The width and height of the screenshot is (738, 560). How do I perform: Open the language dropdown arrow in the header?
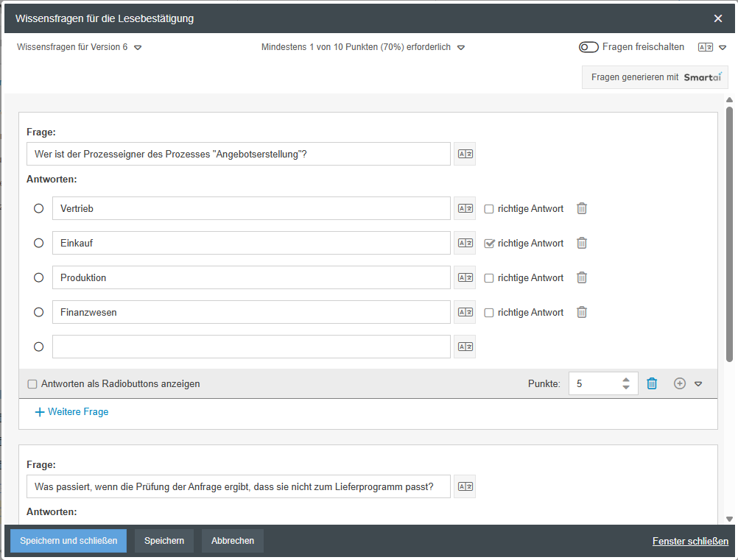(723, 48)
